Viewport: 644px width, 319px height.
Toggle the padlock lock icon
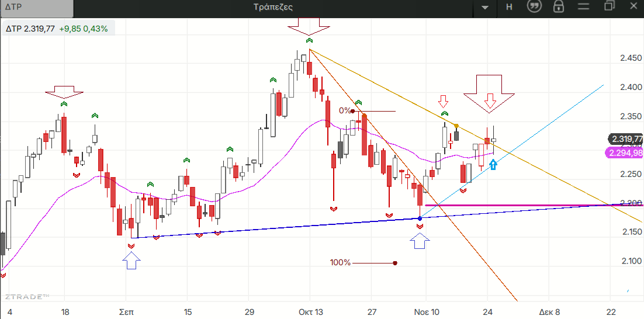coord(559,7)
